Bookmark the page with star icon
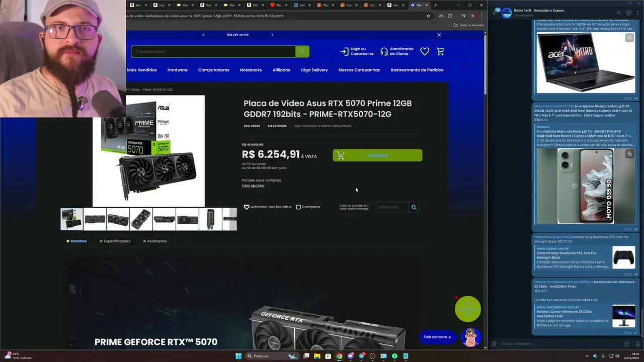The image size is (644, 362). [428, 16]
